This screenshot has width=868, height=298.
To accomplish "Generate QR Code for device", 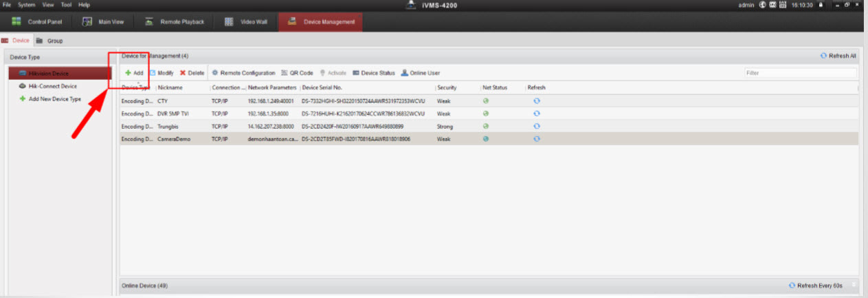I will click(297, 73).
